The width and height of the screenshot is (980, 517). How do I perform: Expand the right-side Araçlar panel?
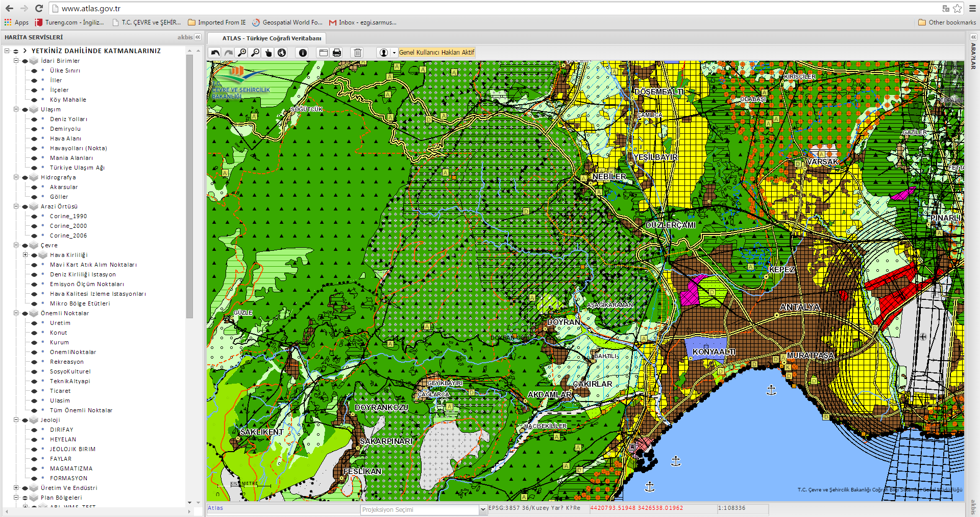[x=973, y=37]
